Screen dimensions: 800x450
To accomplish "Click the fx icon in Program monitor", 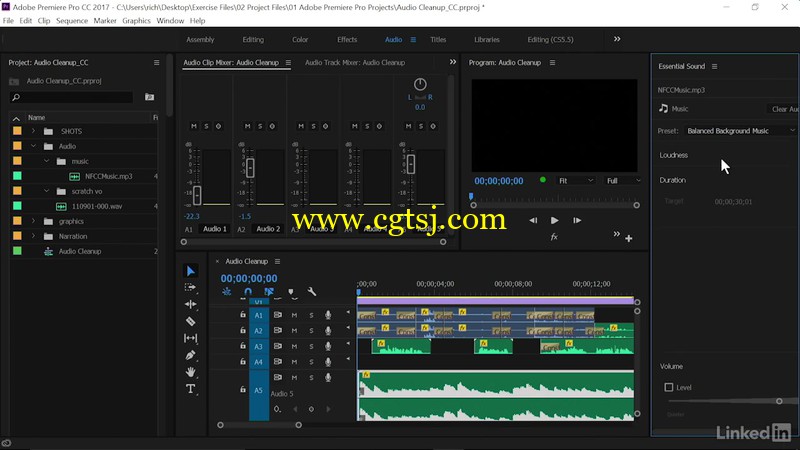I will 554,237.
